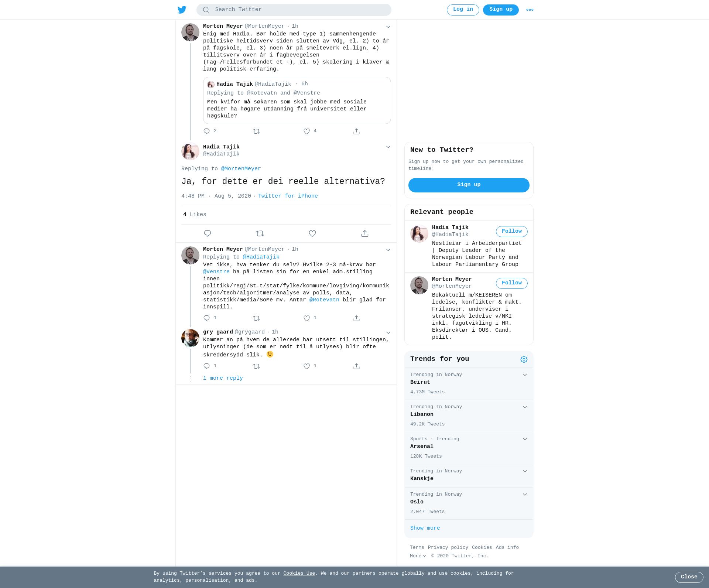This screenshot has height=588, width=709.
Task: Reply to Hadia Tajik's main tweet
Action: (208, 233)
